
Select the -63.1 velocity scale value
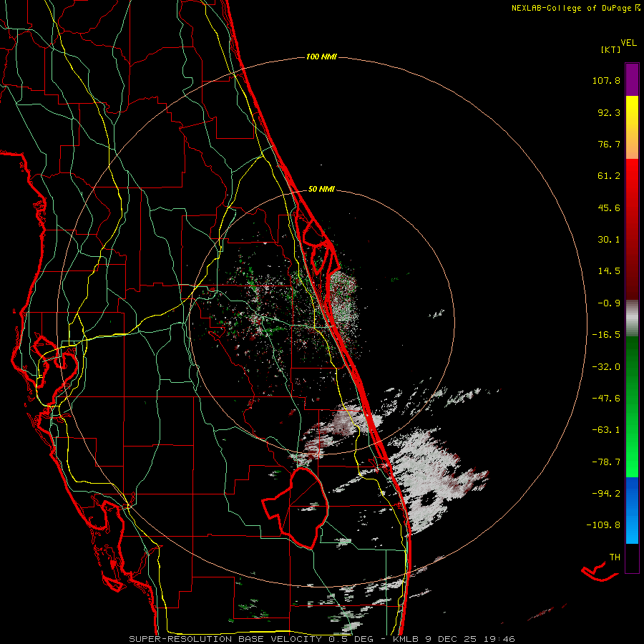[x=606, y=430]
